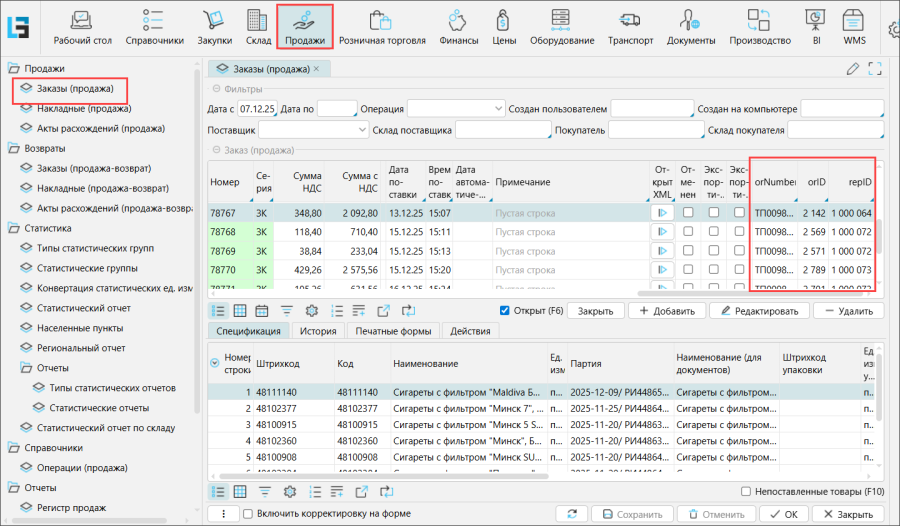Switch to the Печатные формы tab

(x=392, y=331)
